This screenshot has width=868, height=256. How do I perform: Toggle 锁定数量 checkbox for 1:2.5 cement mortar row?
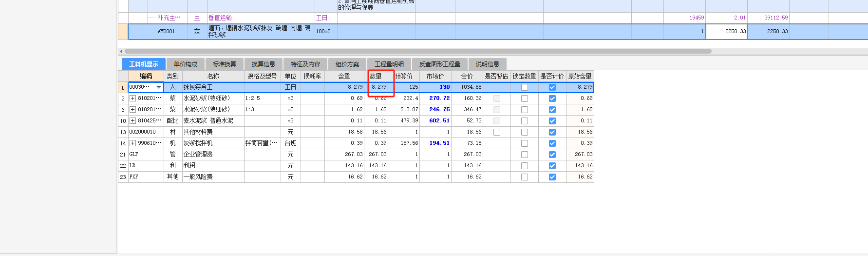pos(525,98)
